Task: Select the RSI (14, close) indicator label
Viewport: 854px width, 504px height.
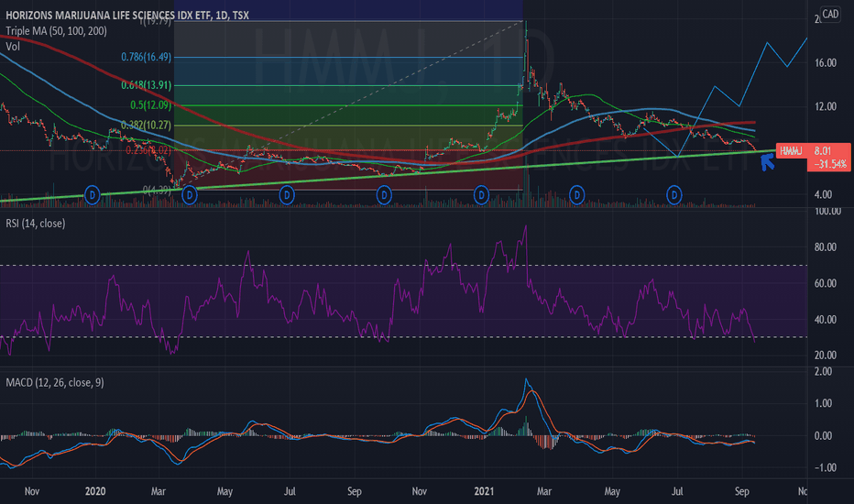Action: point(36,224)
